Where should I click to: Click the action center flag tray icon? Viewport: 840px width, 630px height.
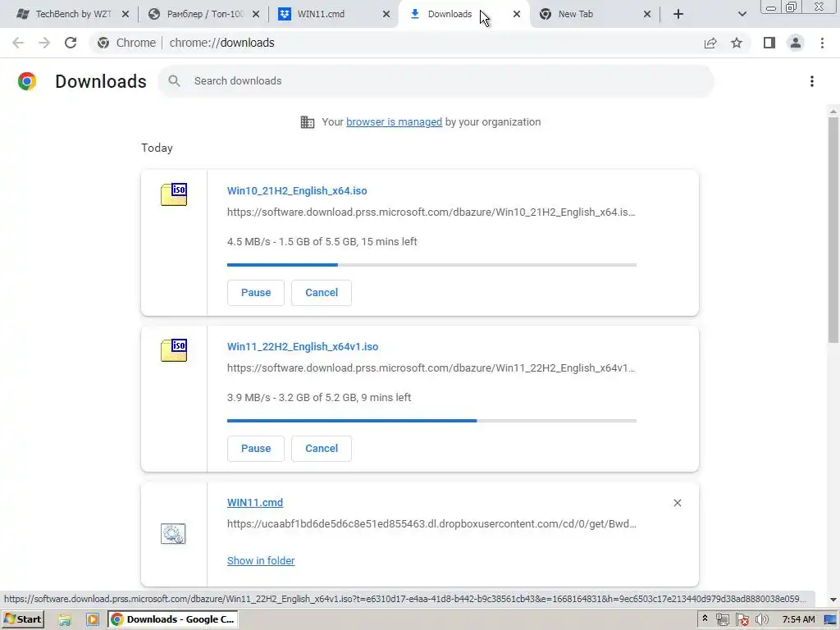(x=742, y=620)
